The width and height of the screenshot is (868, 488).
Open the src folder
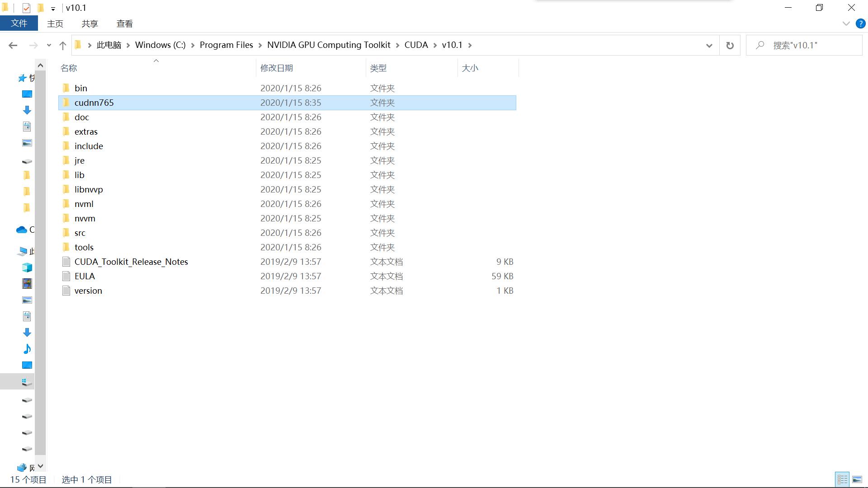pyautogui.click(x=79, y=232)
